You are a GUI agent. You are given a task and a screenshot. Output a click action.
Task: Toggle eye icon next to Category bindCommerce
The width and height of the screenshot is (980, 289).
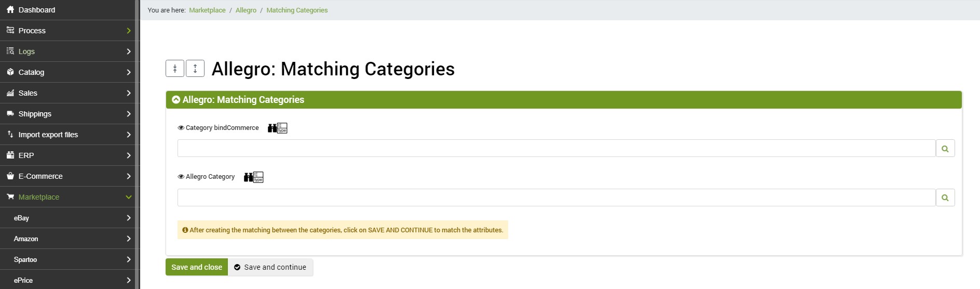(181, 128)
